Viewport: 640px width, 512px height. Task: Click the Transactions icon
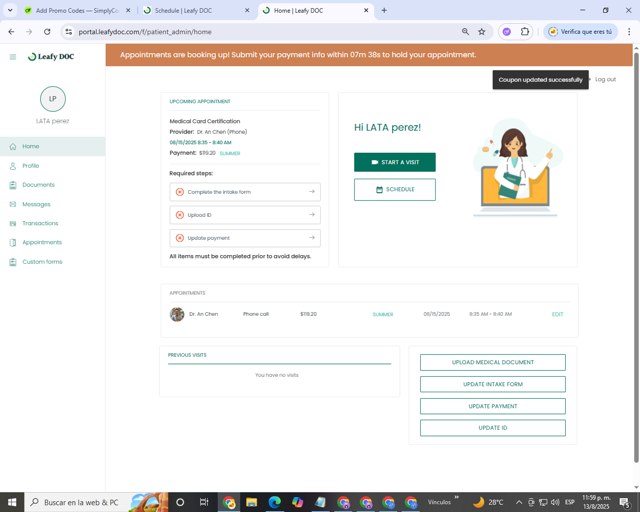pyautogui.click(x=13, y=223)
